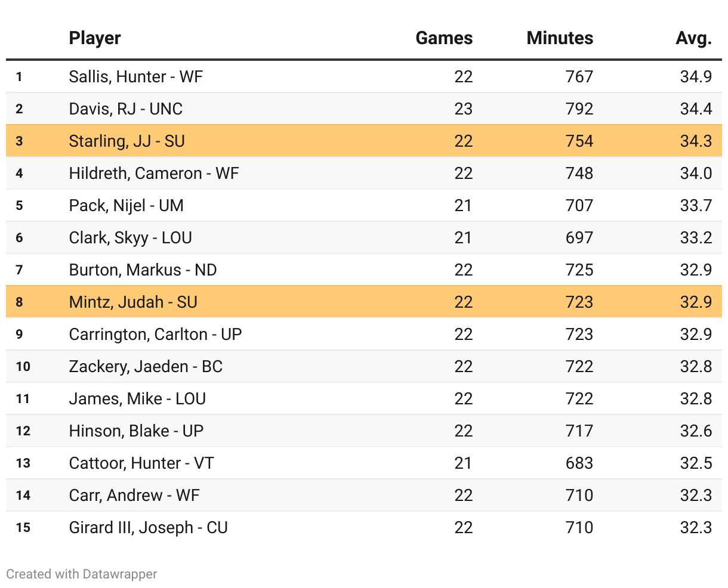Viewport: 728px width, 588px height.
Task: Select Burton, Markus - ND row
Action: pyautogui.click(x=143, y=270)
